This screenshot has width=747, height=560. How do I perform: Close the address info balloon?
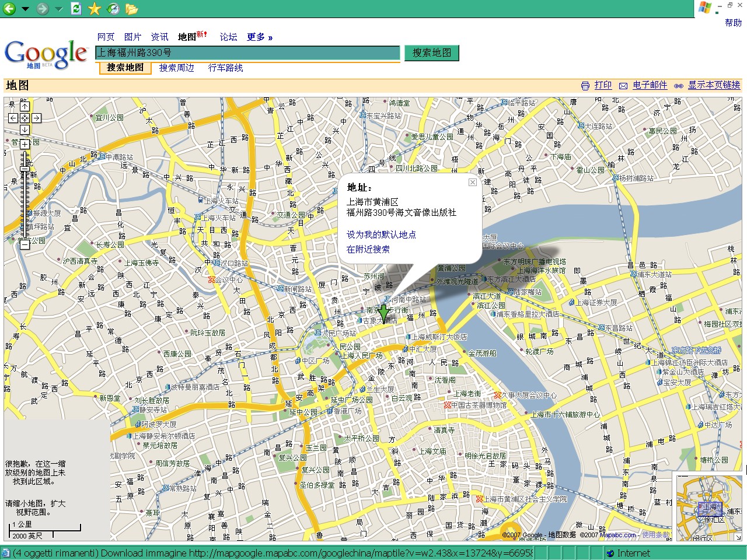point(473,182)
